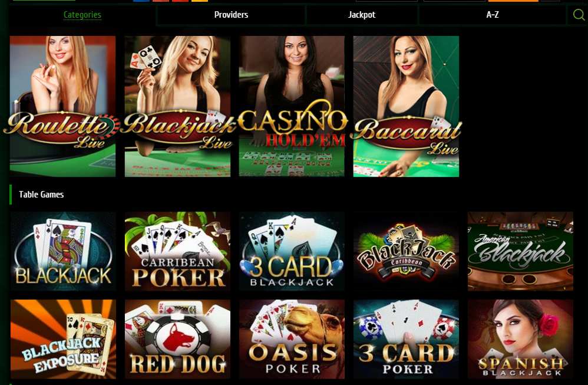
Task: Open the Jackpot tab
Action: (x=362, y=15)
